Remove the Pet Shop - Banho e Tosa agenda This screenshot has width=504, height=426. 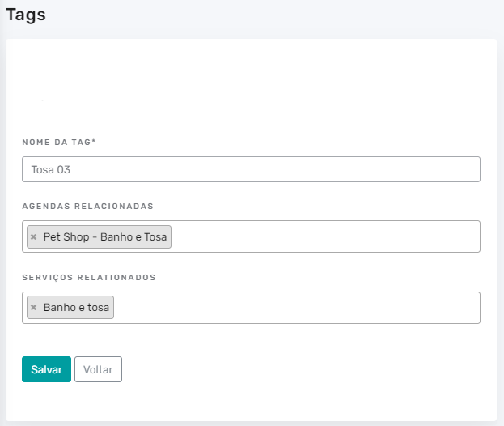[33, 237]
